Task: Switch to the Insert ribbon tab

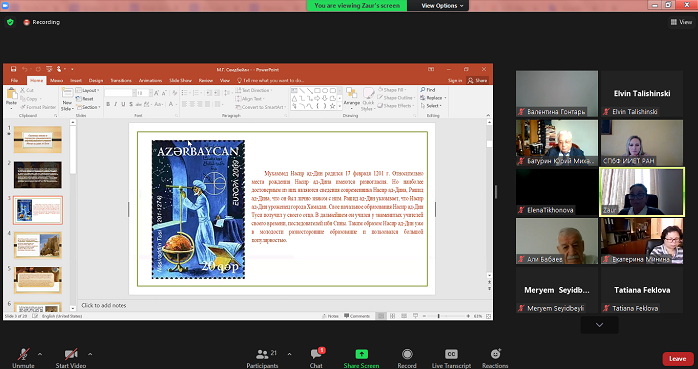Action: point(76,81)
